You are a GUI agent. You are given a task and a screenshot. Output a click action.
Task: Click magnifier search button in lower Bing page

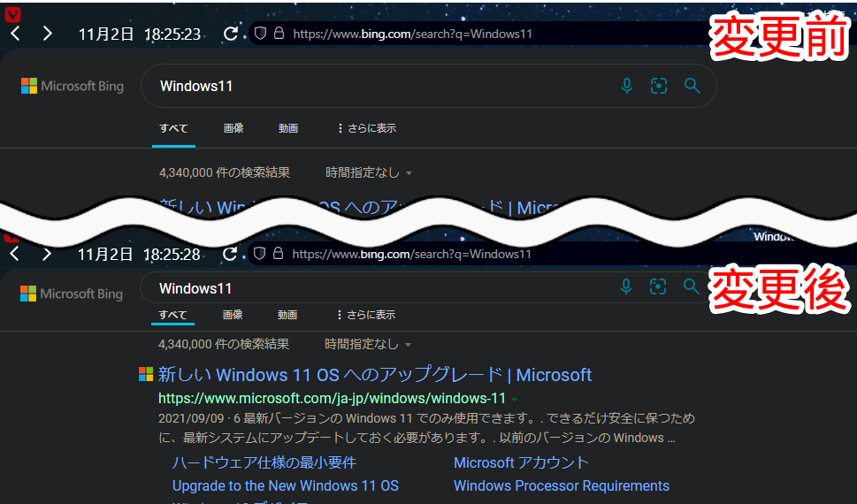point(691,286)
